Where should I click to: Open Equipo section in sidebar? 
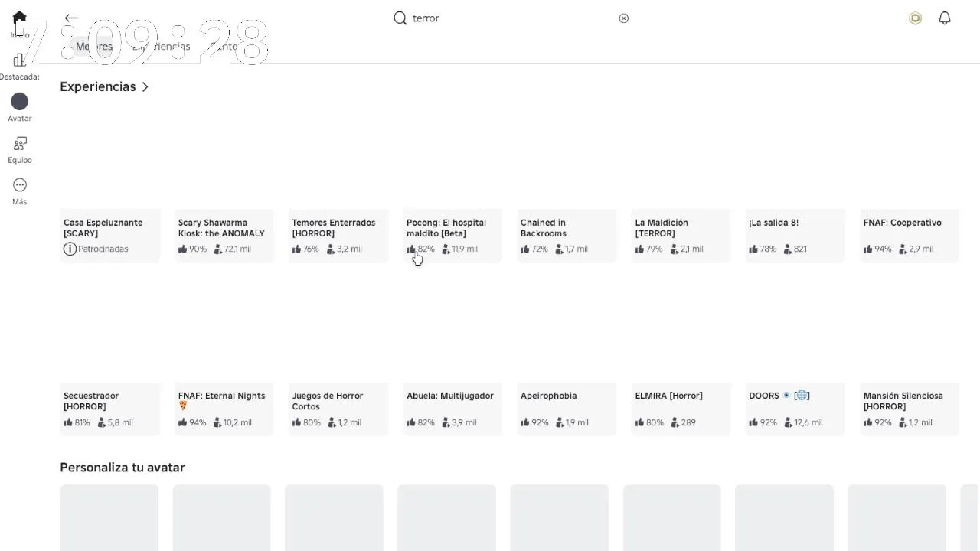tap(20, 144)
